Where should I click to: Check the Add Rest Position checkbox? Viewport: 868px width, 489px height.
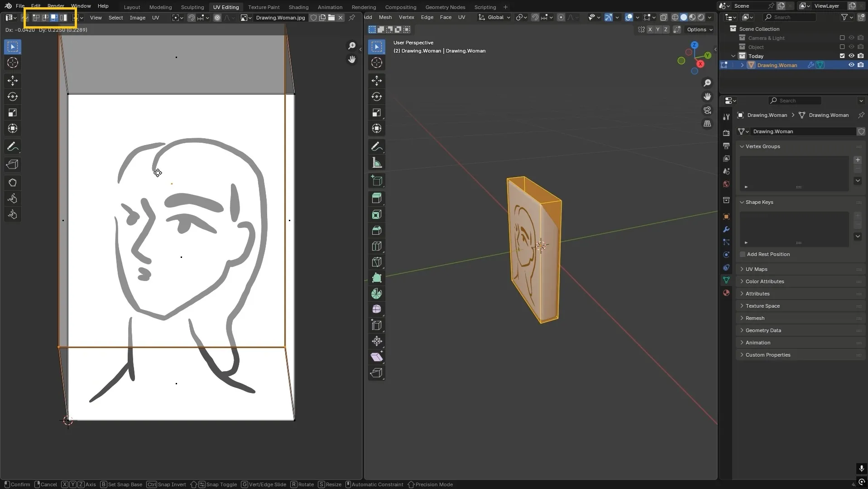pyautogui.click(x=743, y=254)
